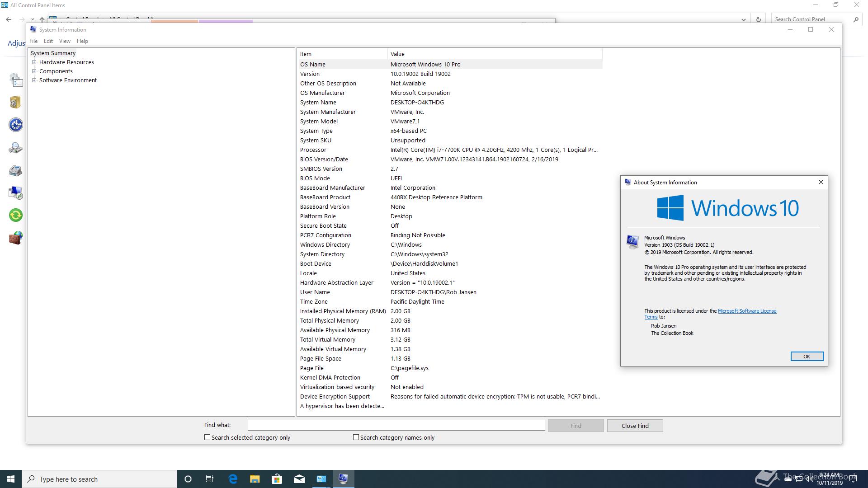
Task: Select Software Environment tree item label
Action: (x=68, y=80)
